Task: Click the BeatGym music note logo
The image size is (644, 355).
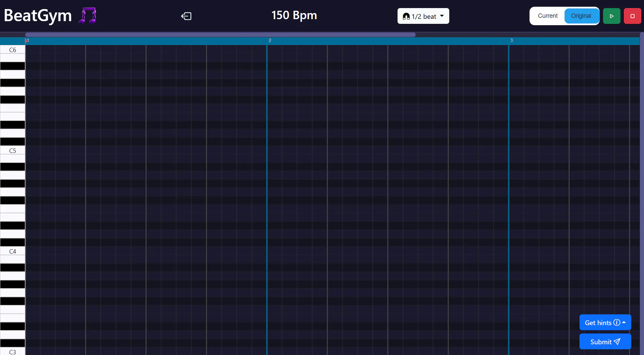Action: pyautogui.click(x=87, y=16)
